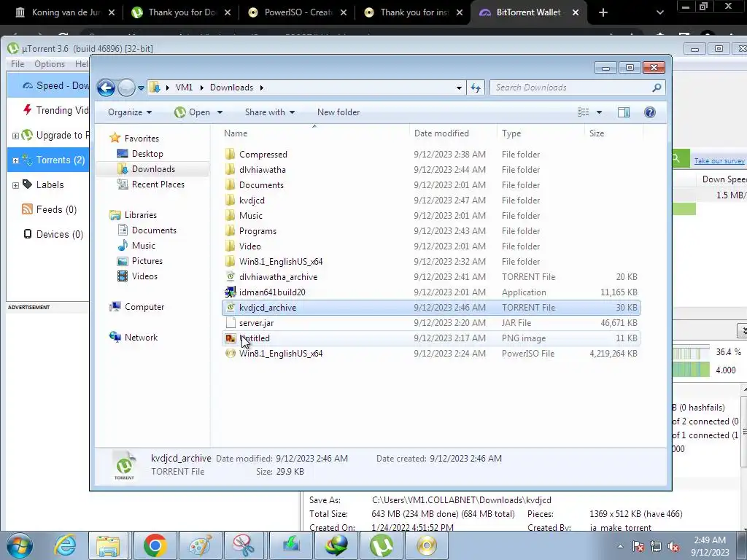
Task: Select Computer in navigation pane
Action: pos(144,307)
